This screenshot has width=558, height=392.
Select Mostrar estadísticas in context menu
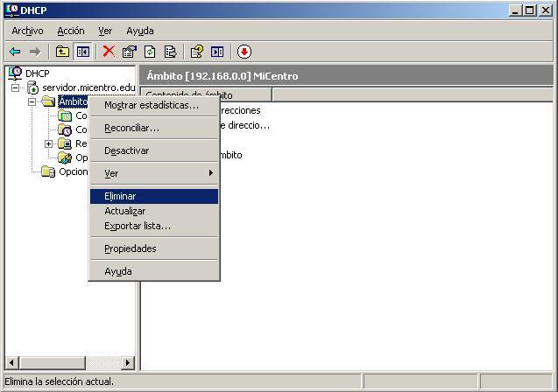point(151,105)
